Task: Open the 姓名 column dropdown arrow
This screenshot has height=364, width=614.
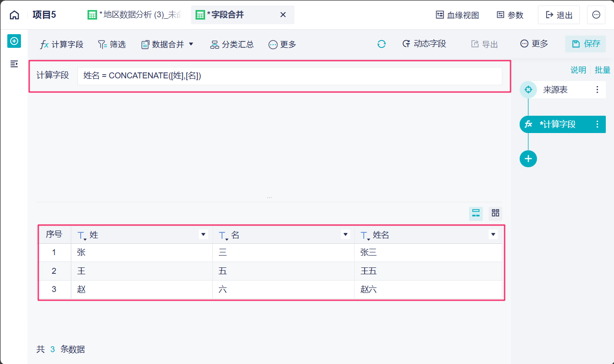Action: tap(493, 235)
